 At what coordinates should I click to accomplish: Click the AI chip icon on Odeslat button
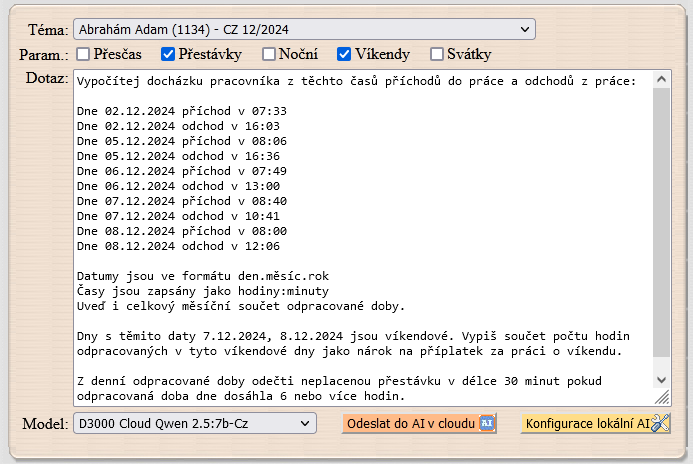click(x=487, y=423)
